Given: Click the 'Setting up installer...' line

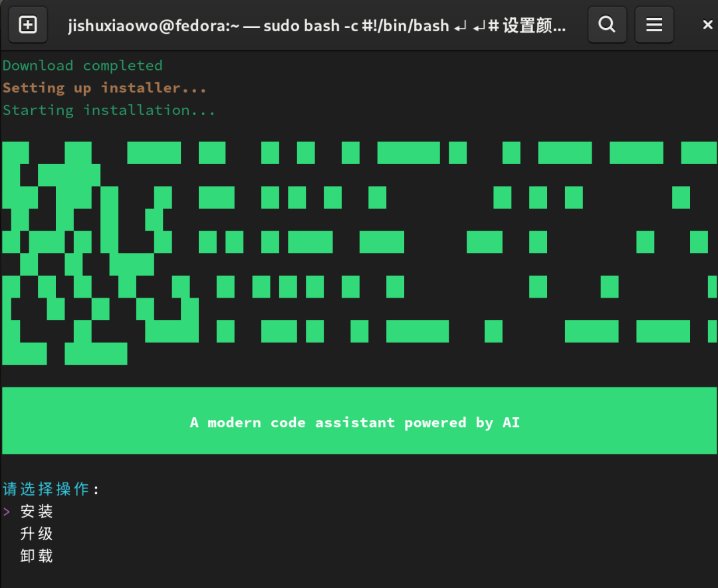Looking at the screenshot, I should [x=104, y=88].
